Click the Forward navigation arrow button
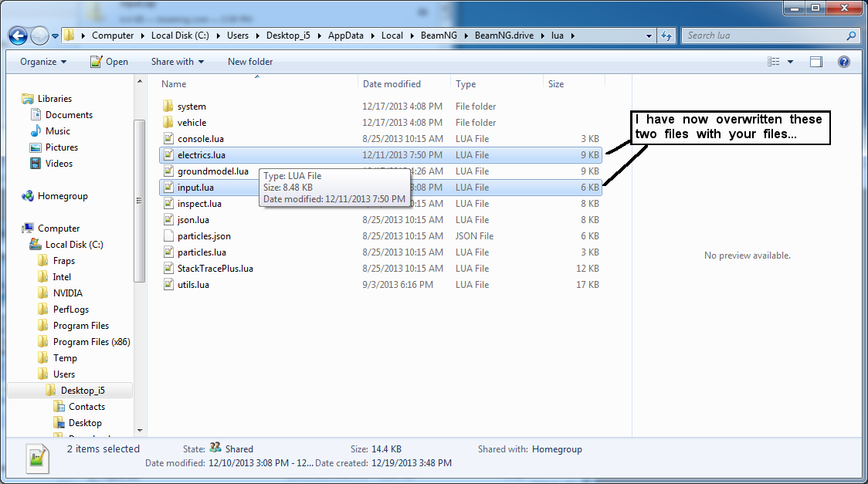Screen dimensions: 868x484 (39, 36)
